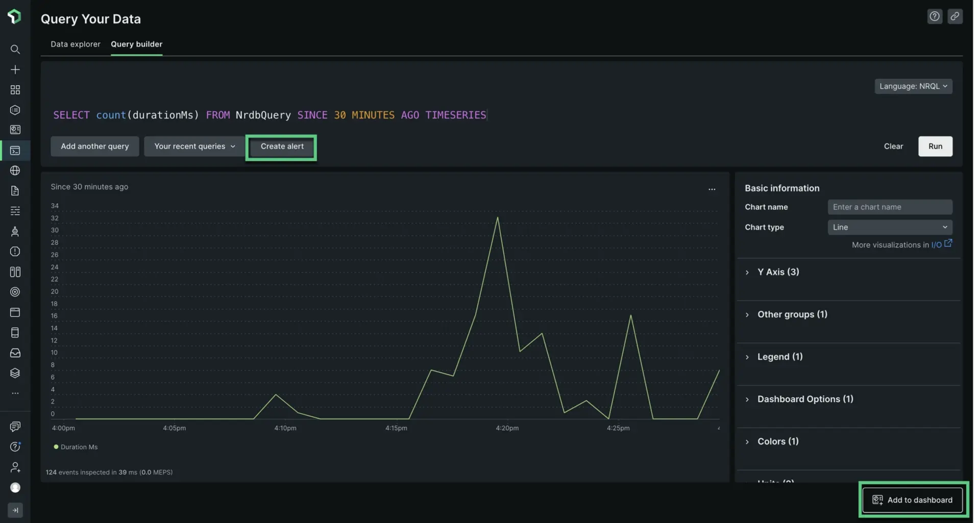980x523 pixels.
Task: Show more sidebar items via the ellipsis
Action: pos(15,393)
